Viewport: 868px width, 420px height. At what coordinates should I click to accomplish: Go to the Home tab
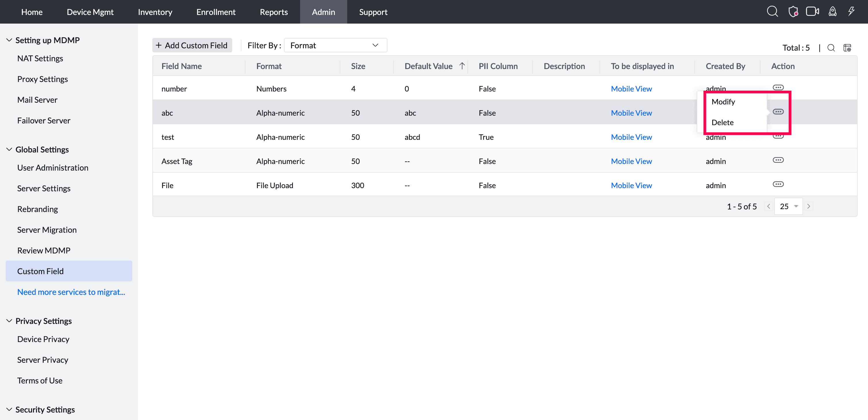pyautogui.click(x=32, y=12)
